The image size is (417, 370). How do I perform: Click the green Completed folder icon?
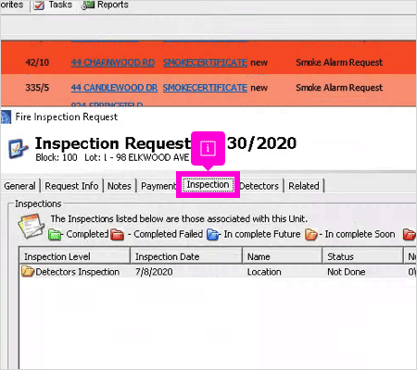55,235
